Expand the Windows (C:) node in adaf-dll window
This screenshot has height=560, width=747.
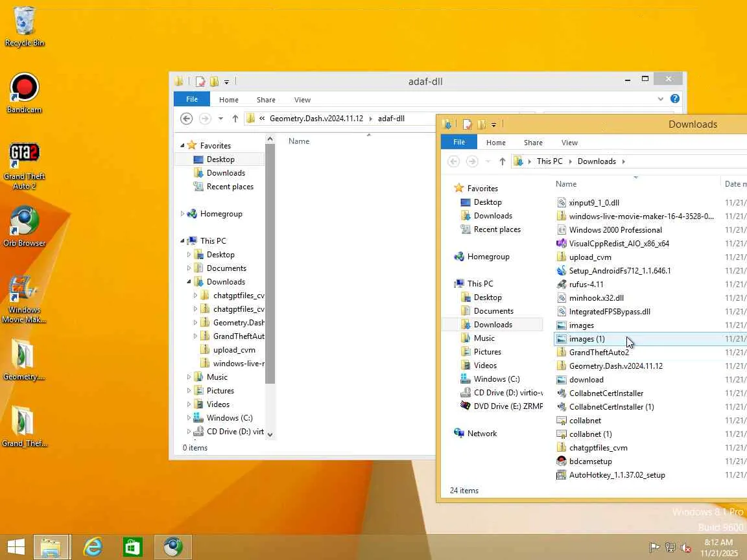189,418
